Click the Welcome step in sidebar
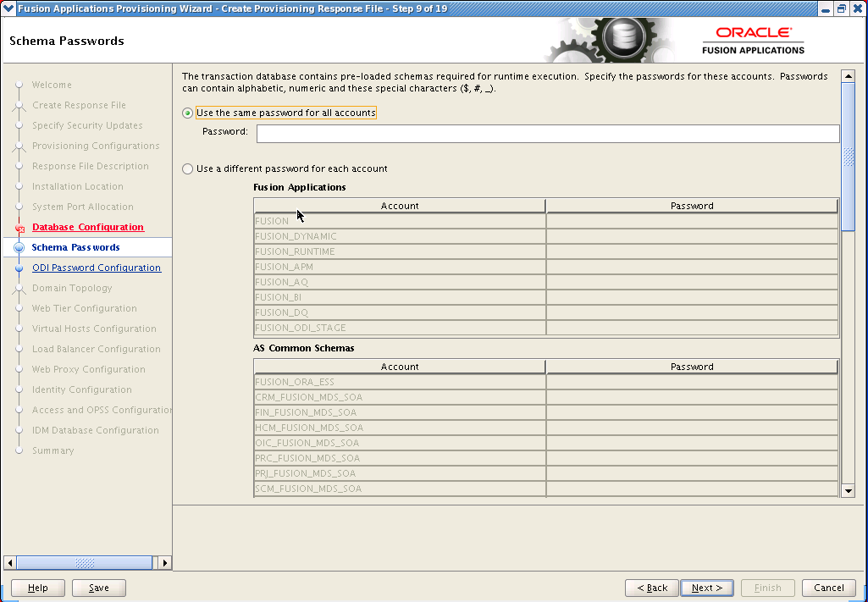 52,85
